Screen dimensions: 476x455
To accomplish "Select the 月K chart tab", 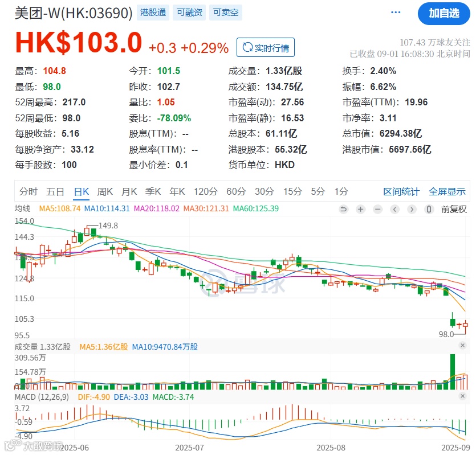I will click(129, 191).
